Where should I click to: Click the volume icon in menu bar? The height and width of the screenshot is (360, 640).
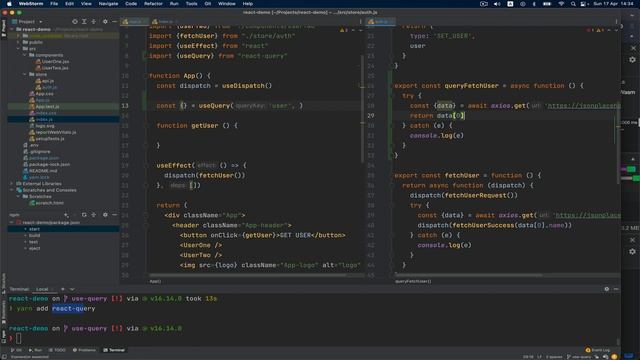click(497, 4)
